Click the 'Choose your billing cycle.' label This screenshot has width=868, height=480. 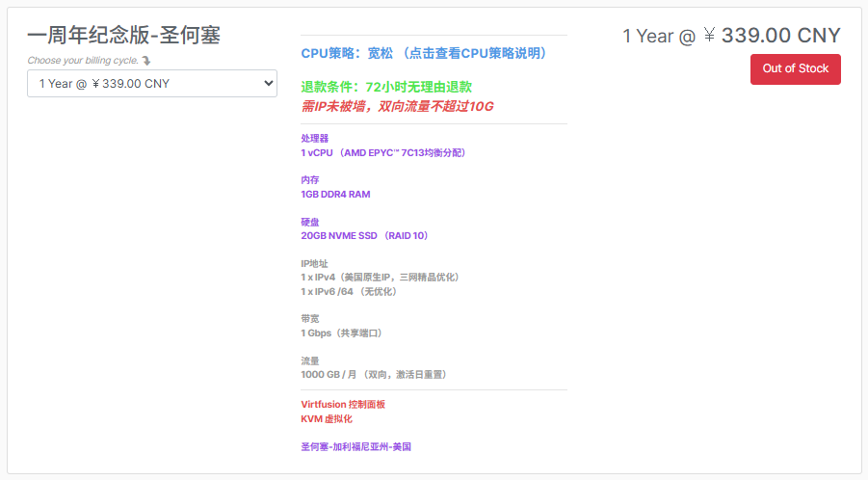point(83,61)
